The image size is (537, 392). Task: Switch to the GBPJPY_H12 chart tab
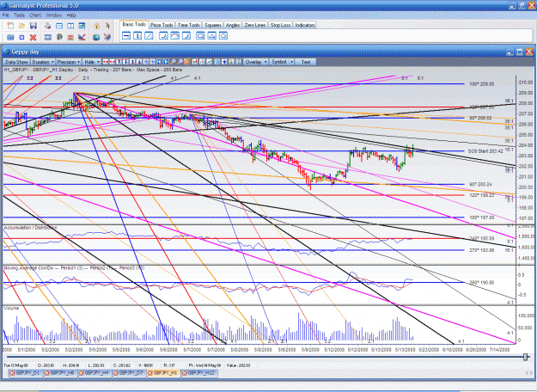tap(199, 373)
